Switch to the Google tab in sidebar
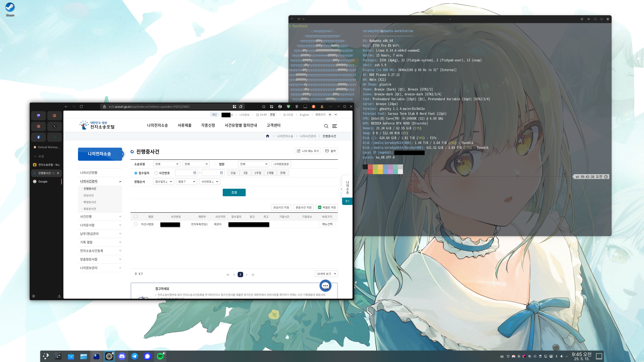Screen dimensions: 644x362 click(x=46, y=182)
